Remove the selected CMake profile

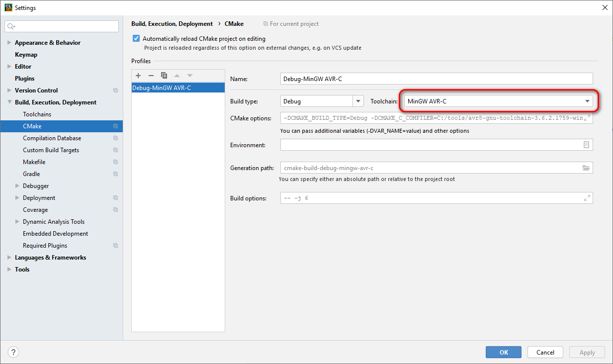point(151,76)
